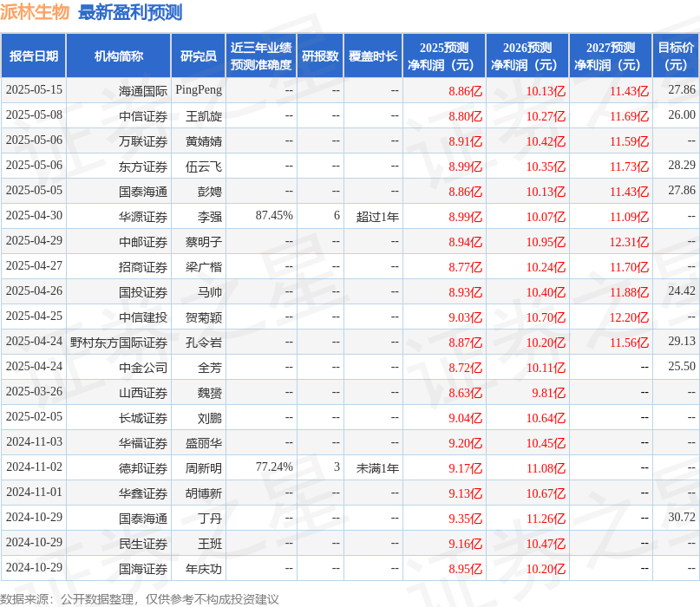Image resolution: width=700 pixels, height=607 pixels.
Task: Click the 2026预测净利润 column header
Action: click(527, 55)
